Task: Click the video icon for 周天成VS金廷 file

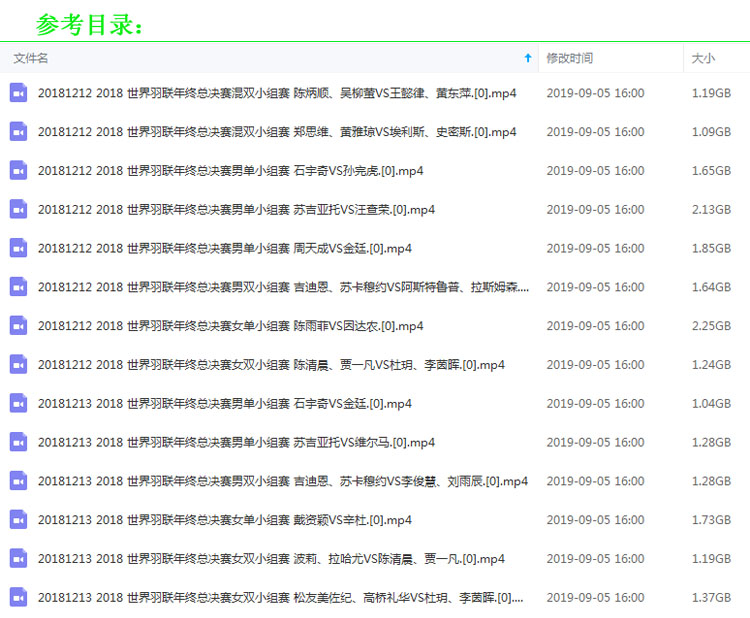Action: (18, 248)
